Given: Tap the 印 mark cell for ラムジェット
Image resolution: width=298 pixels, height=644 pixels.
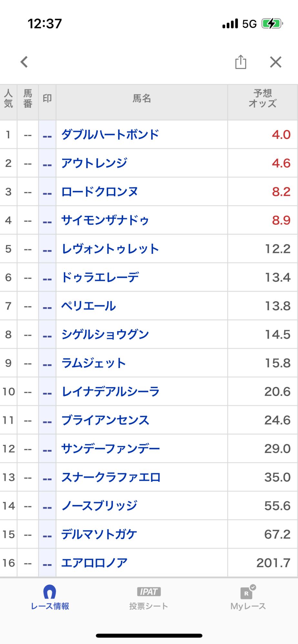Looking at the screenshot, I should coord(47,363).
